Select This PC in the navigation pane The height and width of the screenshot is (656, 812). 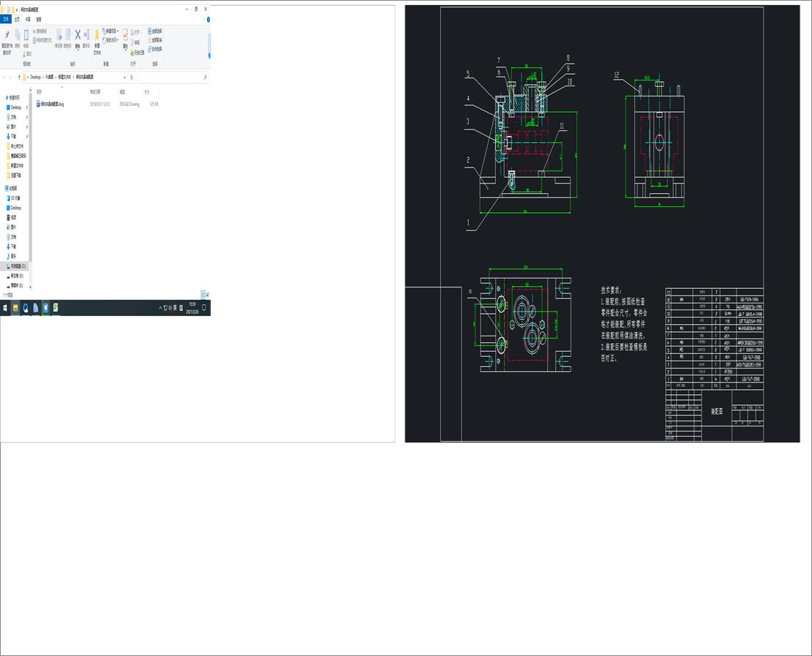12,189
